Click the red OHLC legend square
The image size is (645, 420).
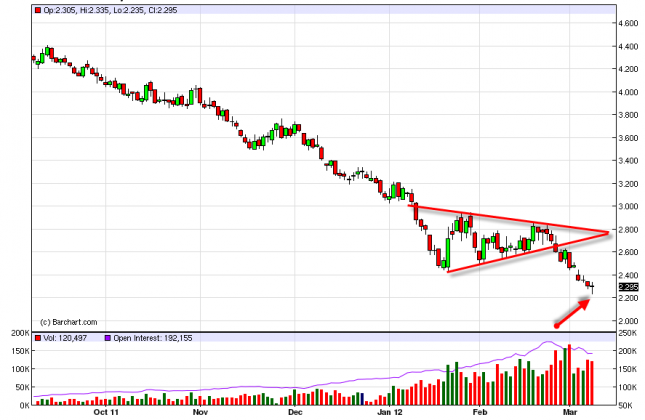(x=37, y=11)
